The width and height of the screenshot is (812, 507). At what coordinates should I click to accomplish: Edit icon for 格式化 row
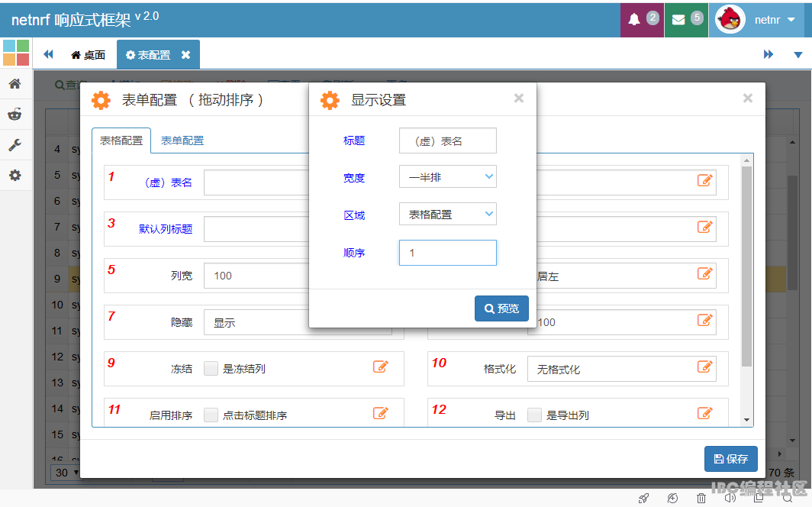pyautogui.click(x=705, y=367)
